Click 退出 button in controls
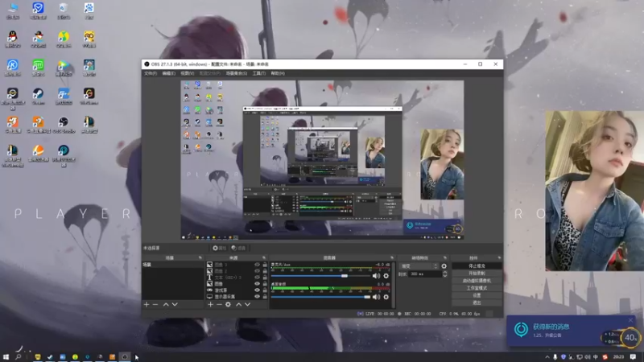 click(477, 303)
